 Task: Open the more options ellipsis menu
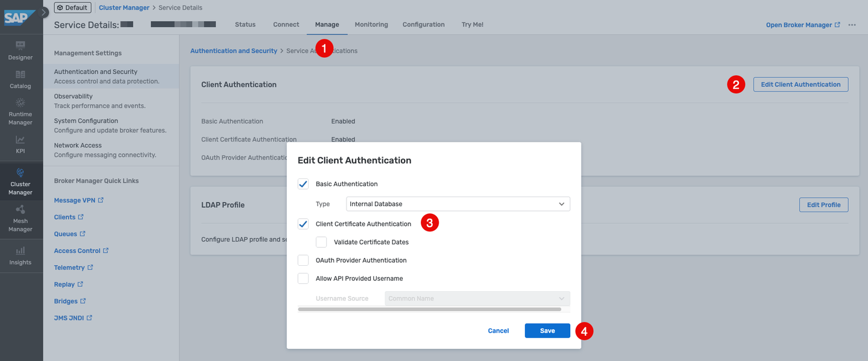[852, 25]
